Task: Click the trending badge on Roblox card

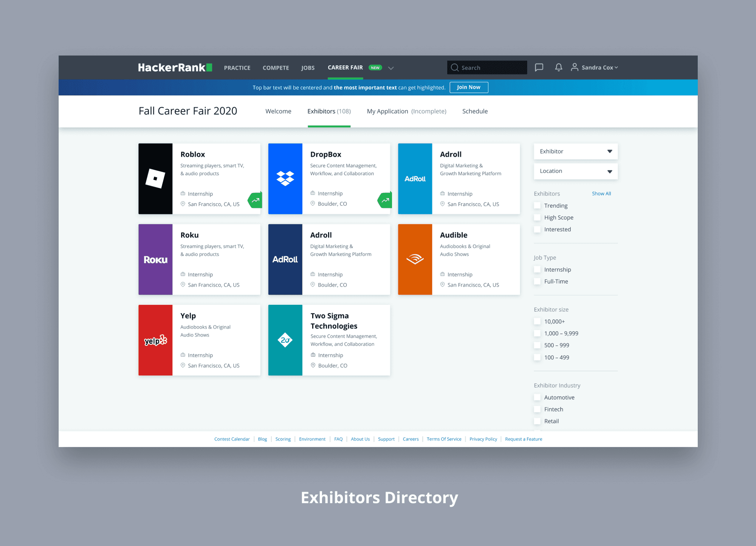Action: point(255,200)
